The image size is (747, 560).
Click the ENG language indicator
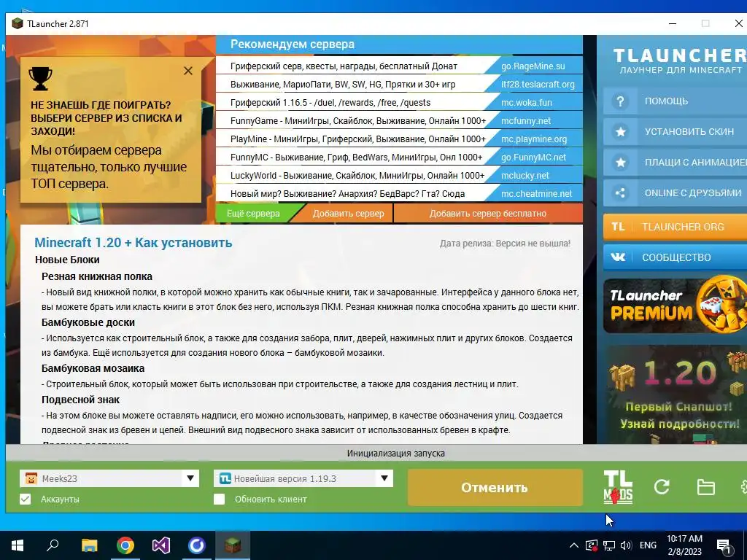coord(648,545)
